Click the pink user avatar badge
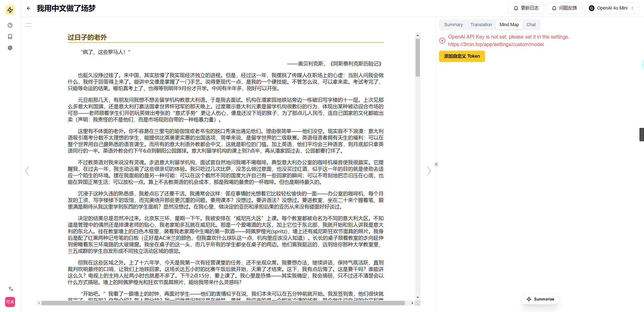This screenshot has width=644, height=312. tap(10, 302)
